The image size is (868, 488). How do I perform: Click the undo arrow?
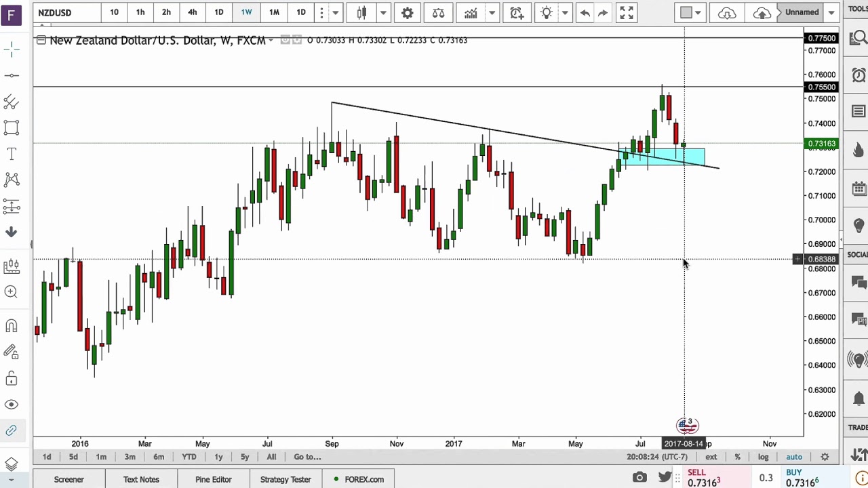tap(585, 12)
